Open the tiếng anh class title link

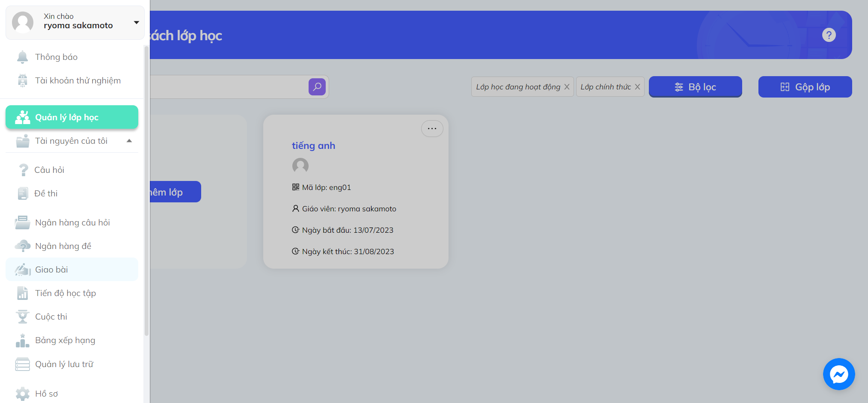click(x=313, y=145)
